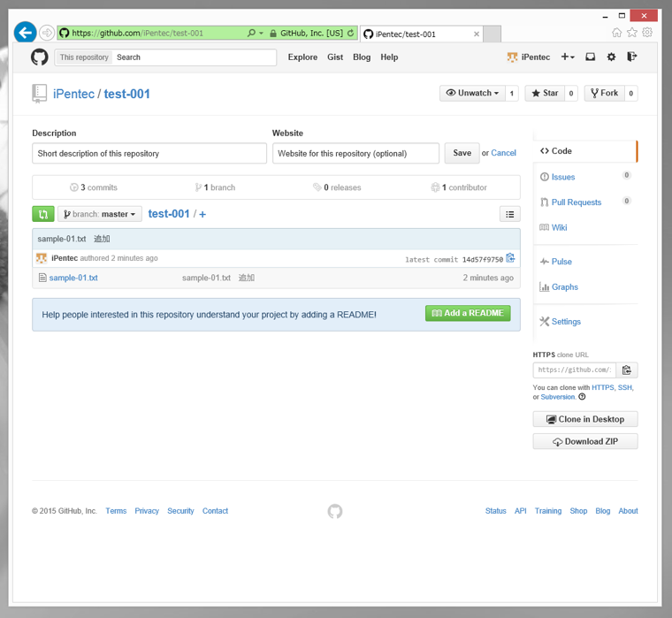Click the browser forward arrow
672x618 pixels.
click(47, 33)
